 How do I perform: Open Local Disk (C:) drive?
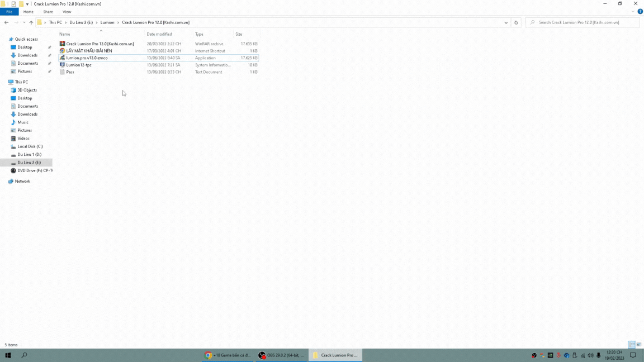coord(30,146)
